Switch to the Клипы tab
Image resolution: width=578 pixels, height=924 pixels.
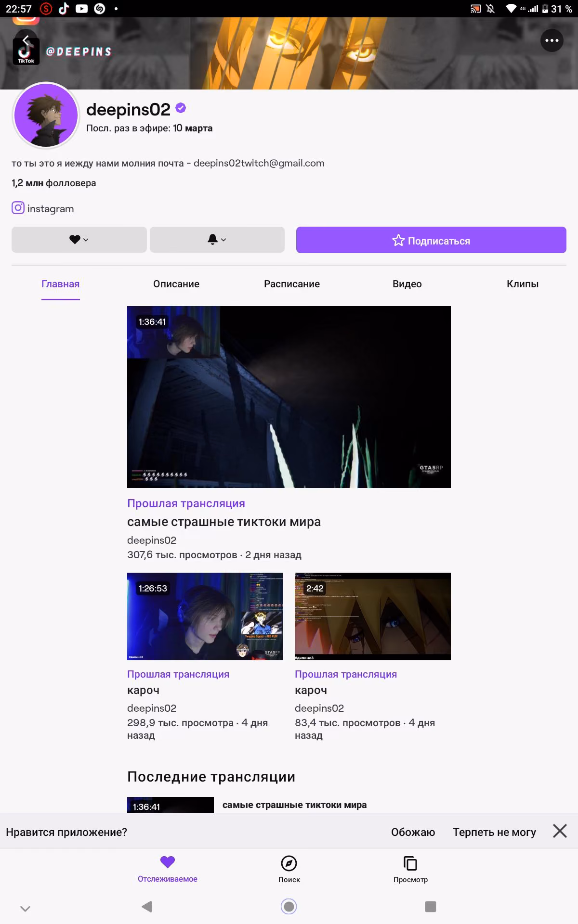(523, 284)
